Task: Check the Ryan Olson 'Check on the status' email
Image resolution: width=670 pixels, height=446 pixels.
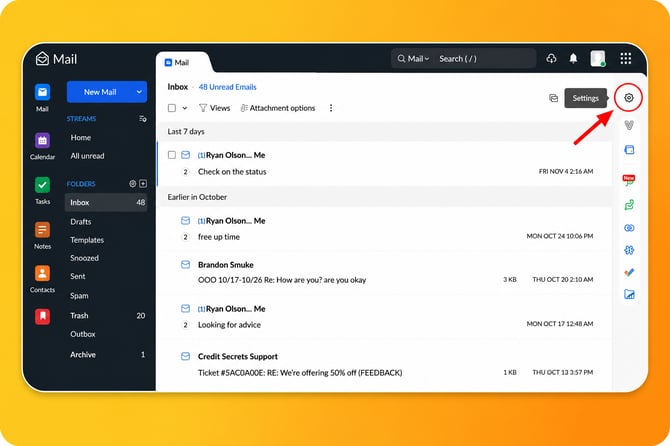Action: pyautogui.click(x=172, y=155)
